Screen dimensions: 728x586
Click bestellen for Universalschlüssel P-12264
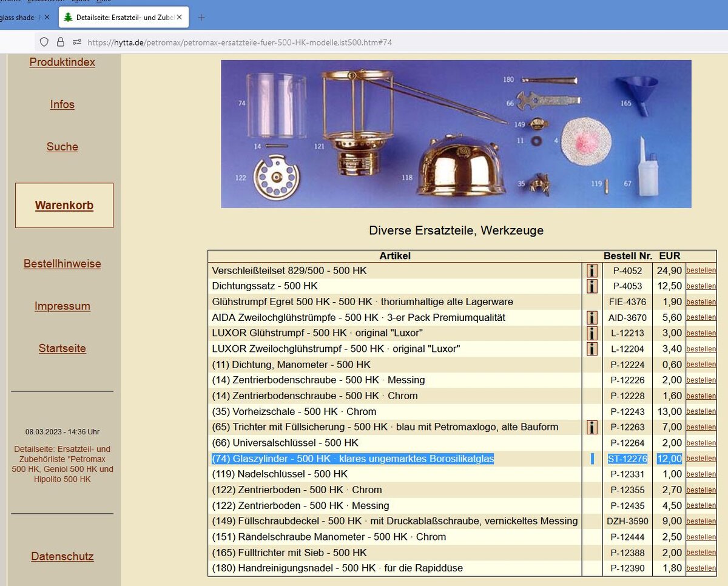[701, 443]
